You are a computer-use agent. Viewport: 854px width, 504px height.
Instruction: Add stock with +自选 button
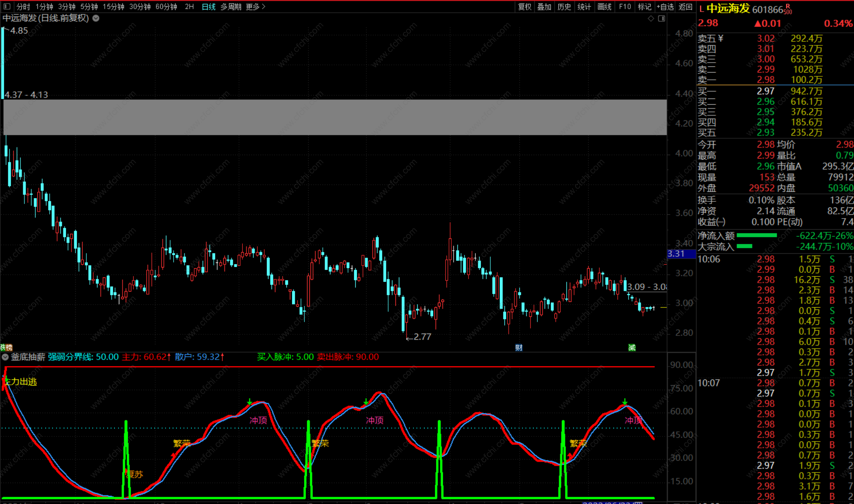665,6
